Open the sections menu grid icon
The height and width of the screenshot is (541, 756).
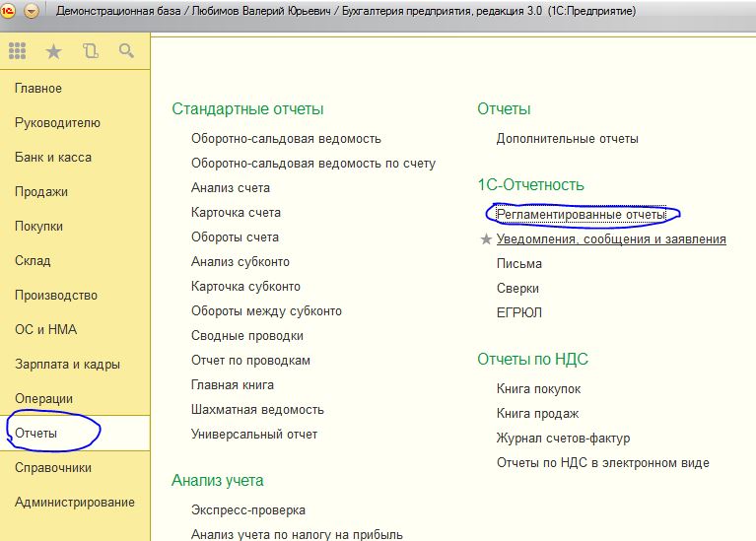(18, 50)
